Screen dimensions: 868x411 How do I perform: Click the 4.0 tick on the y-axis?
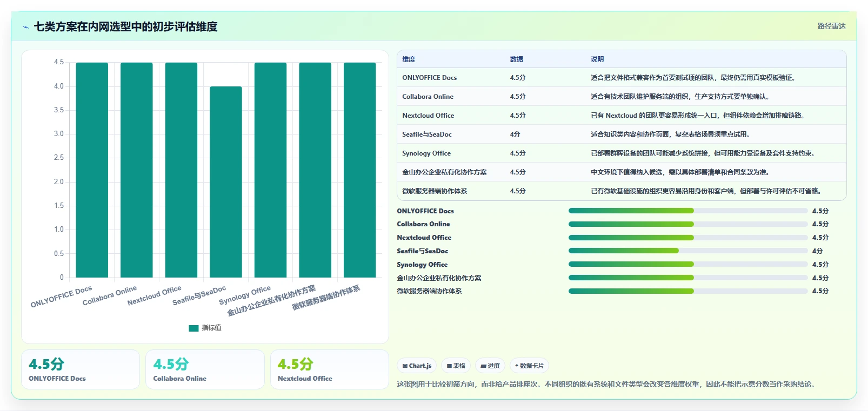pos(59,86)
